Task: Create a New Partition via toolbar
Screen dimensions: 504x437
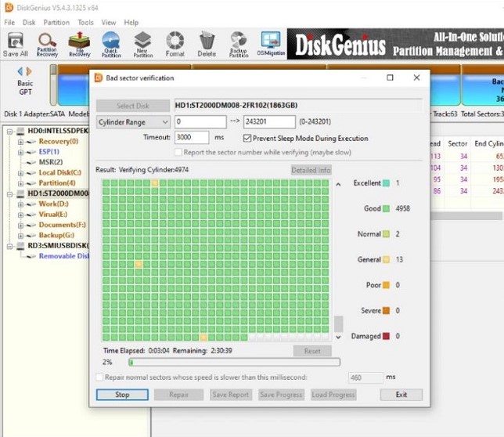Action: pos(143,45)
